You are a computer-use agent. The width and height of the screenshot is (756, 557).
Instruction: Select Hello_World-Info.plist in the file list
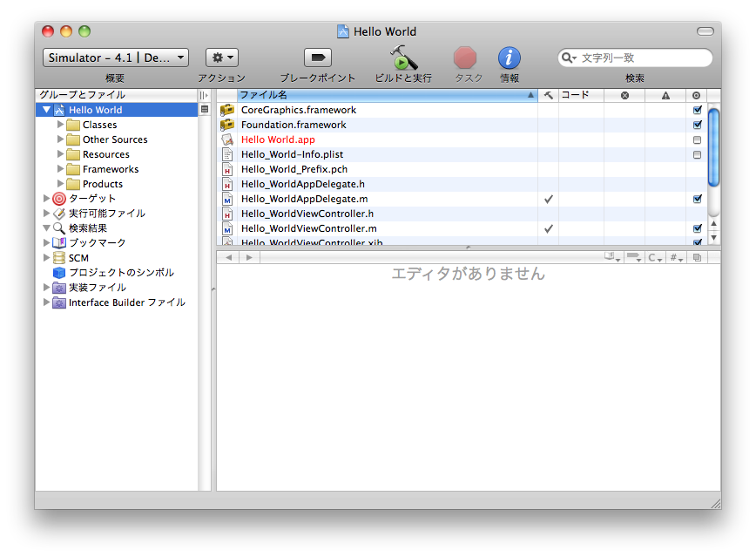(x=292, y=154)
